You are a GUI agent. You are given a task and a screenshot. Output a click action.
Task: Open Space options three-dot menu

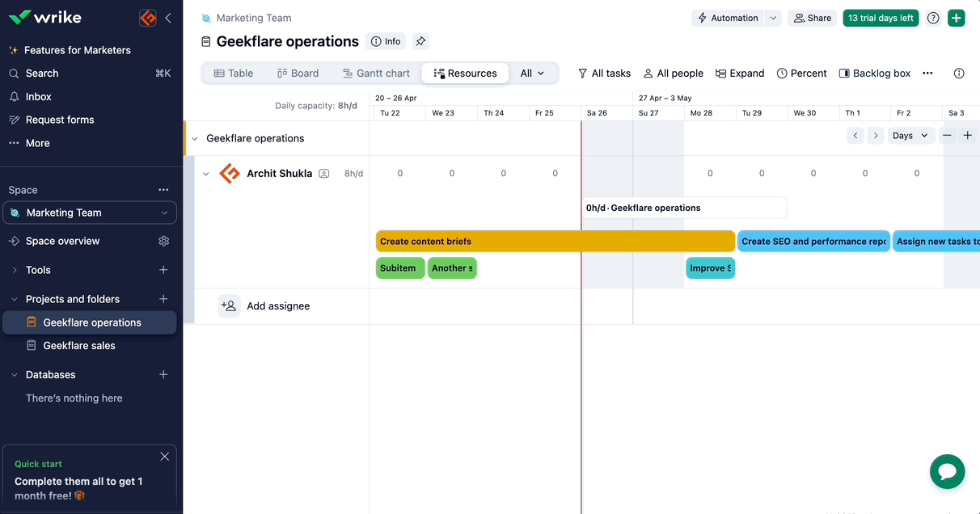(x=163, y=190)
